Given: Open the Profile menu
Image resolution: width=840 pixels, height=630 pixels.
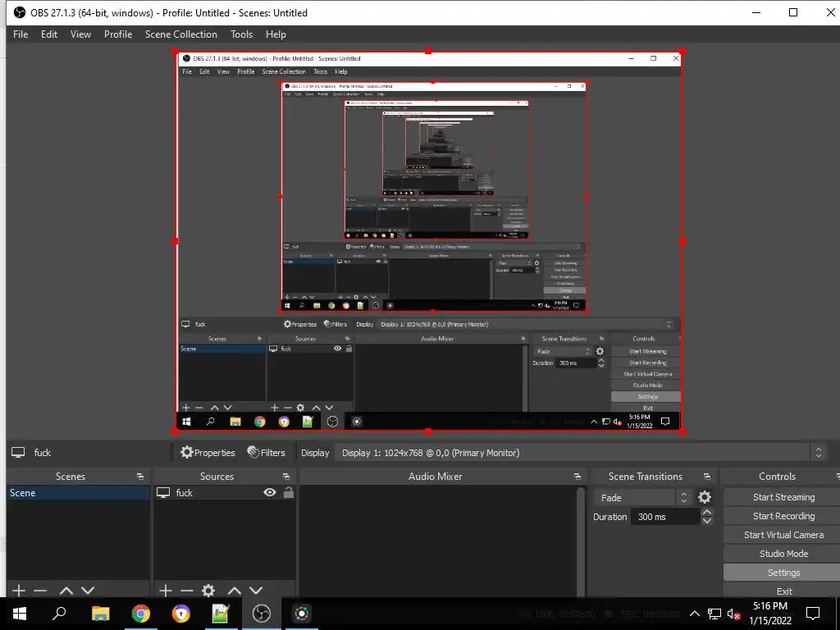Looking at the screenshot, I should click(118, 34).
